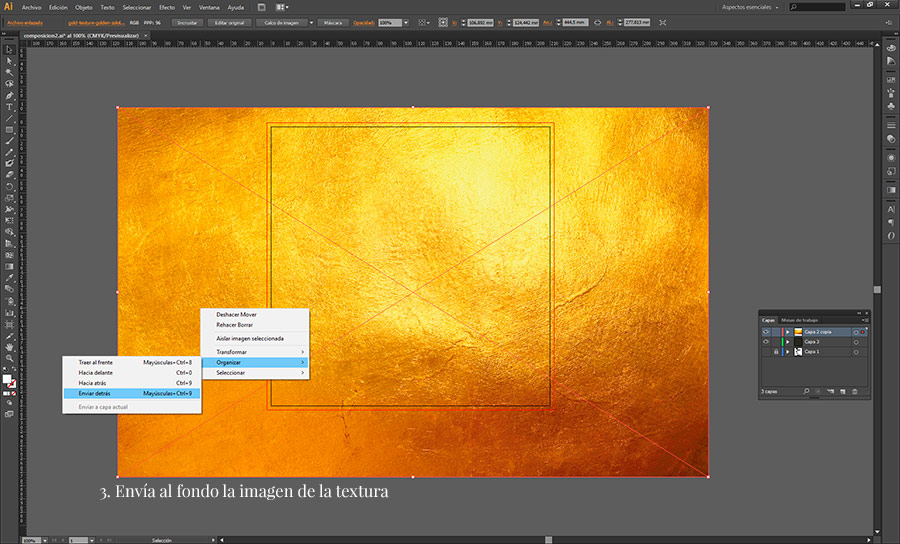Open the arrange documents icon in menu bar
The image size is (900, 544).
[278, 7]
